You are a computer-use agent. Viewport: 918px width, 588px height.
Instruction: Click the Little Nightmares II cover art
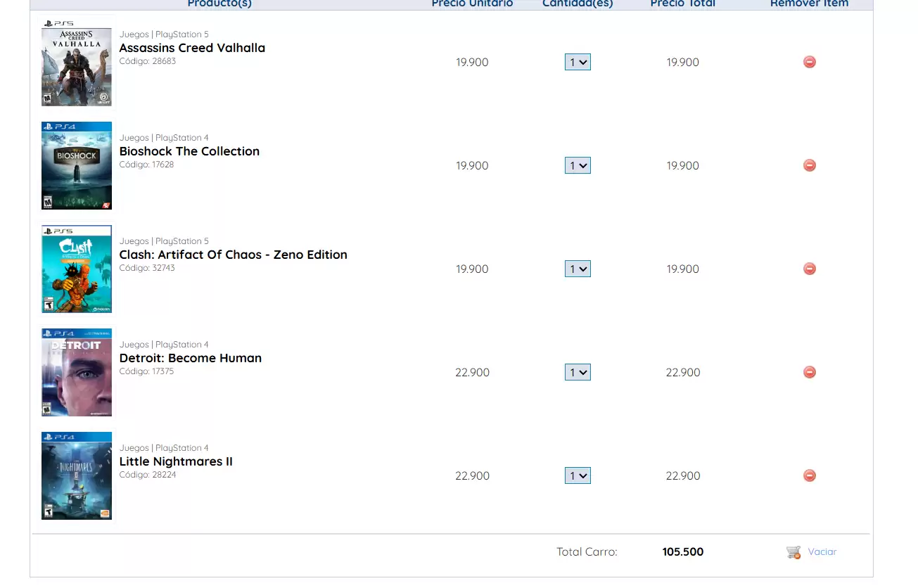77,476
